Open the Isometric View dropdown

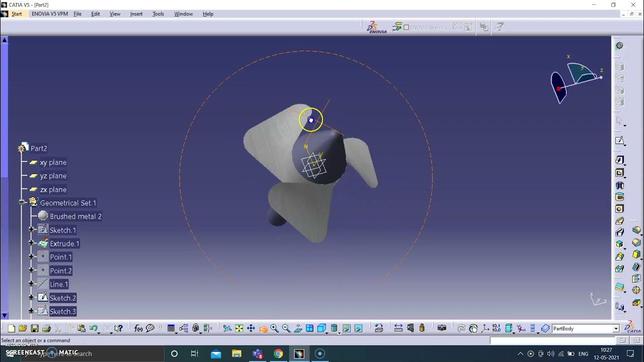[x=328, y=332]
